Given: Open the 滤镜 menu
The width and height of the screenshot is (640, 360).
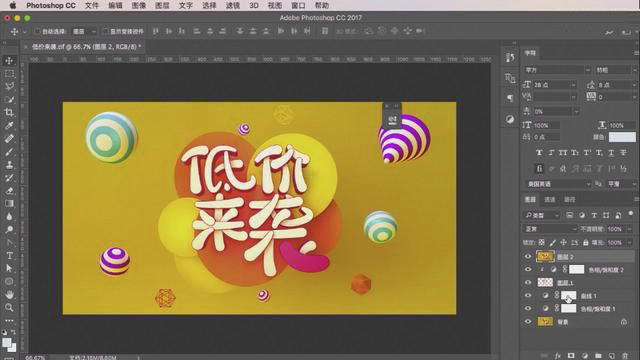Looking at the screenshot, I should [x=233, y=5].
